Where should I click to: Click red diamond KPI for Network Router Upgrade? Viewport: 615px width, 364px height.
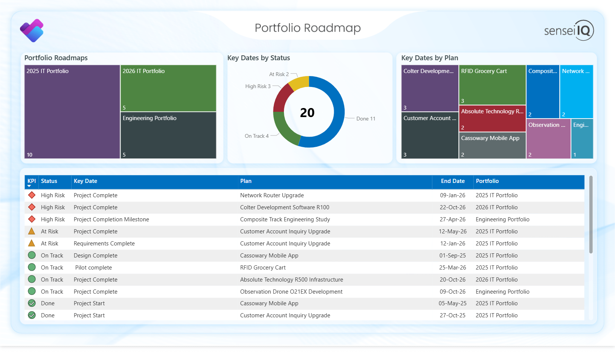tap(32, 195)
